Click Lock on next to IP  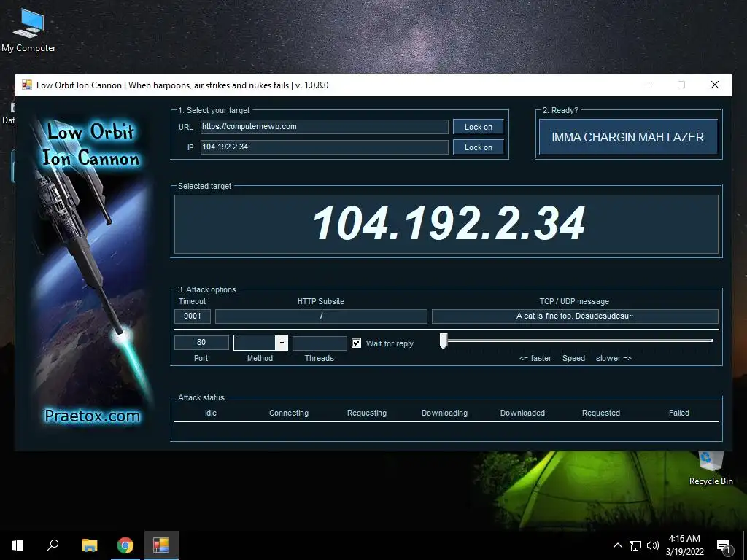(x=479, y=147)
